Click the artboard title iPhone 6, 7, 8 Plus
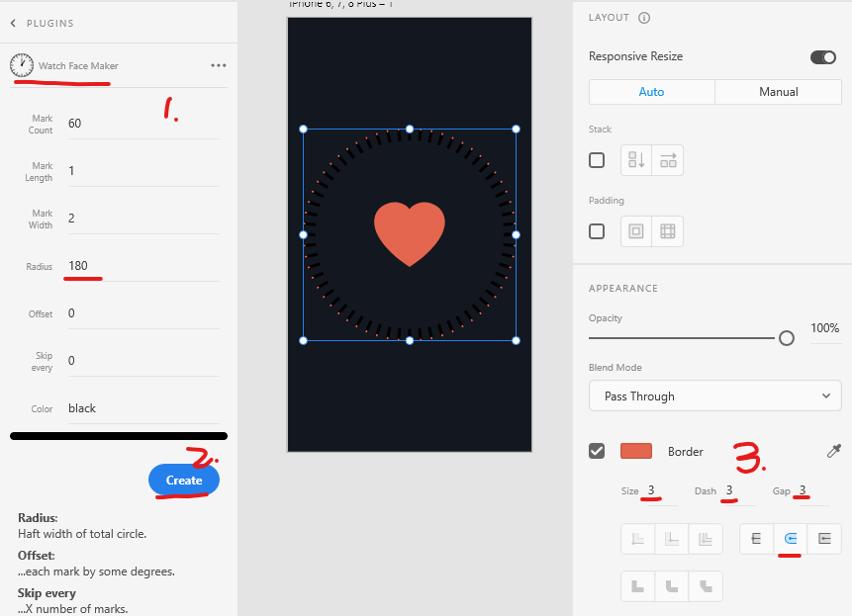The width and height of the screenshot is (852, 616). point(340,4)
